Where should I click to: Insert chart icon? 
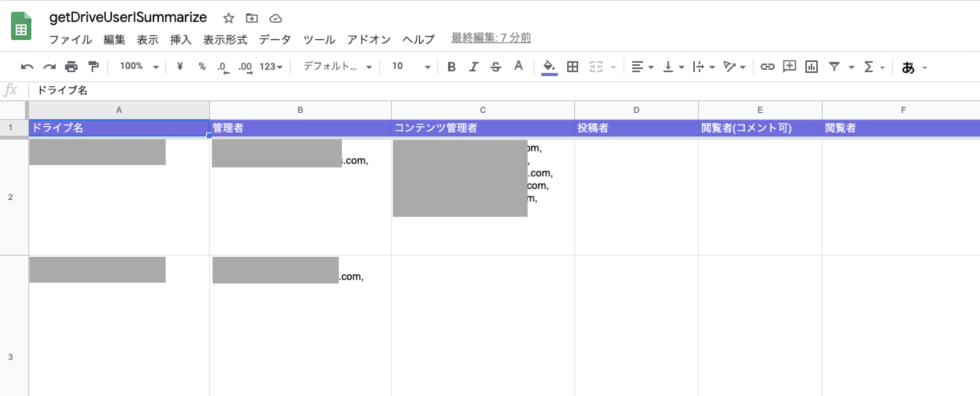811,67
